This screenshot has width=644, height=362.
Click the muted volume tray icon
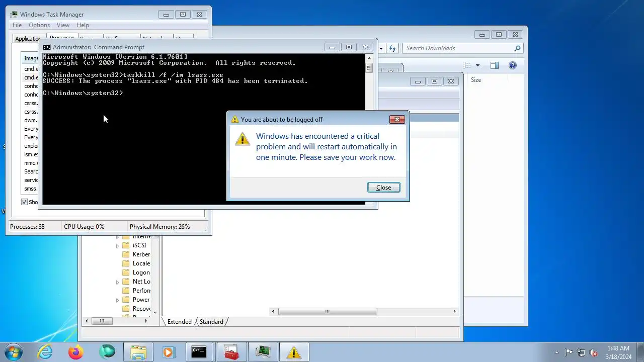click(x=593, y=352)
